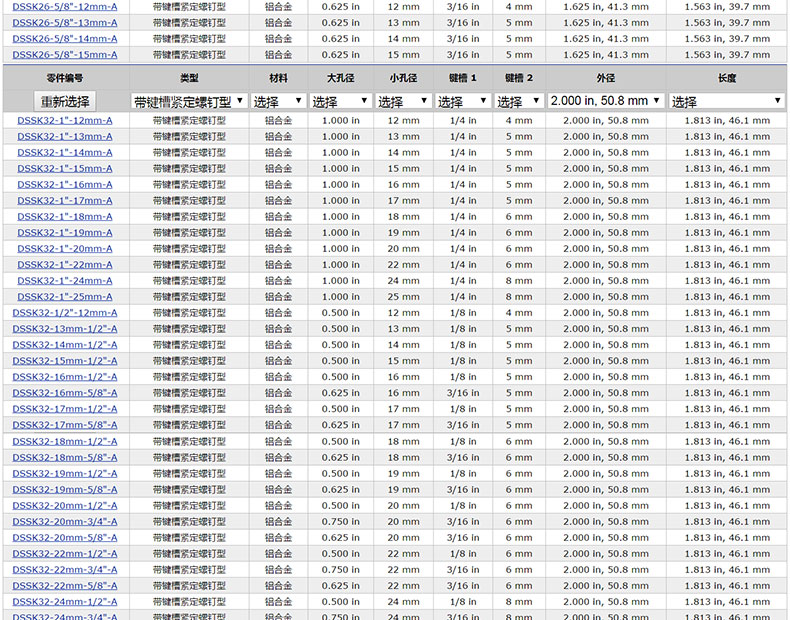Open part link DSSK32-22mm-1/2"-A

(65, 553)
